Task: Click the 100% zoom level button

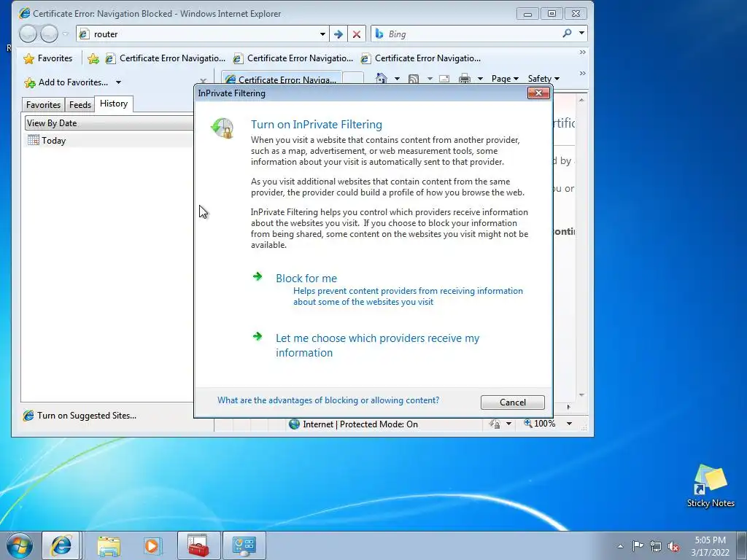Action: click(x=541, y=424)
